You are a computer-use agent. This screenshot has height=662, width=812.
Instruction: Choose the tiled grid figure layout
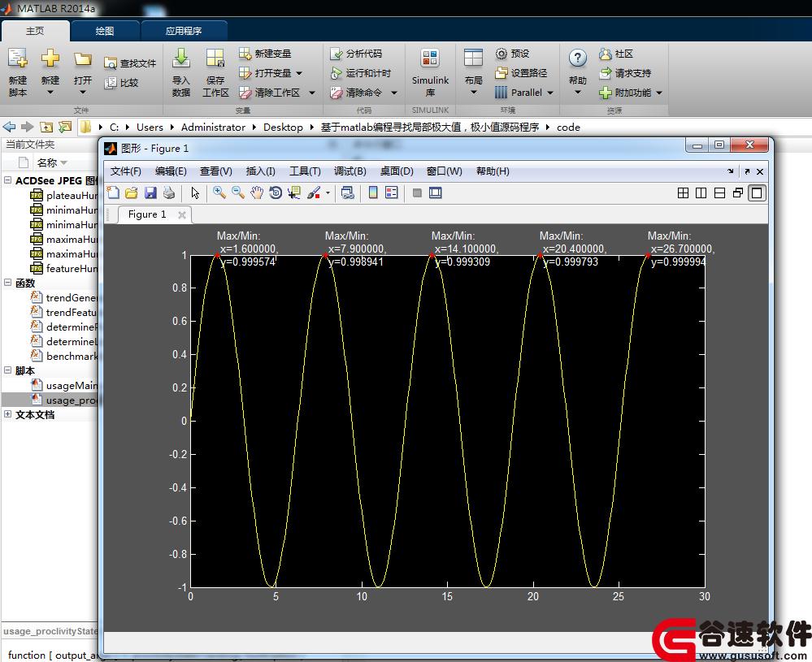[x=683, y=193]
